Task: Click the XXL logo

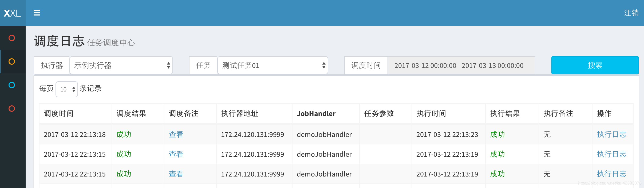Action: [x=12, y=13]
